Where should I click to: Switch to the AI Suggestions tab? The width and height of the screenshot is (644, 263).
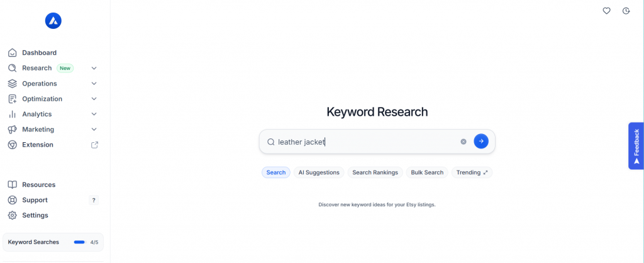tap(319, 172)
